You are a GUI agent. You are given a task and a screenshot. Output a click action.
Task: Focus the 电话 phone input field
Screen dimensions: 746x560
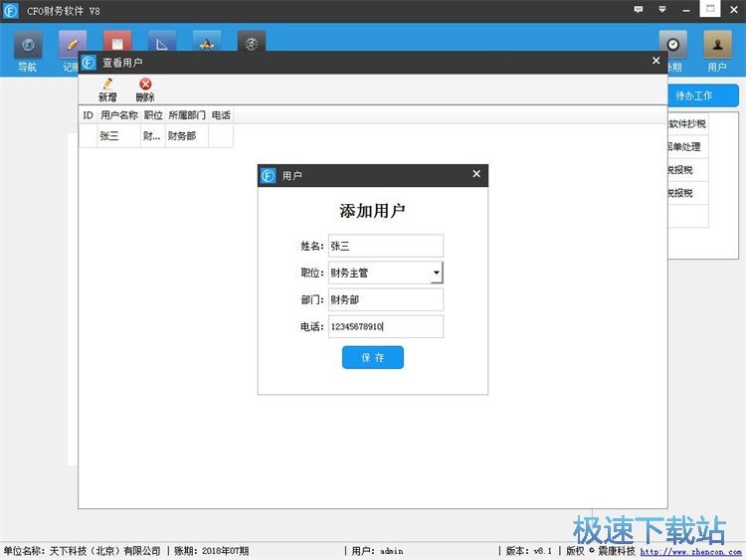click(386, 326)
